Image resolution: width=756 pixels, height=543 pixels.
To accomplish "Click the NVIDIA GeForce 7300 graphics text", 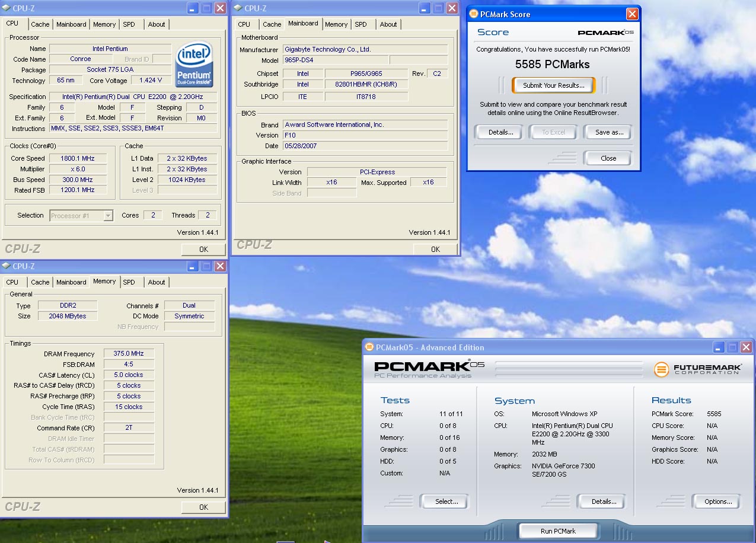I will [x=563, y=469].
